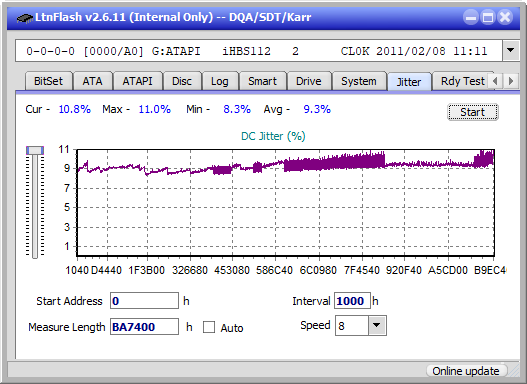Switch to the ATA tab
This screenshot has height=384, width=527.
click(92, 81)
